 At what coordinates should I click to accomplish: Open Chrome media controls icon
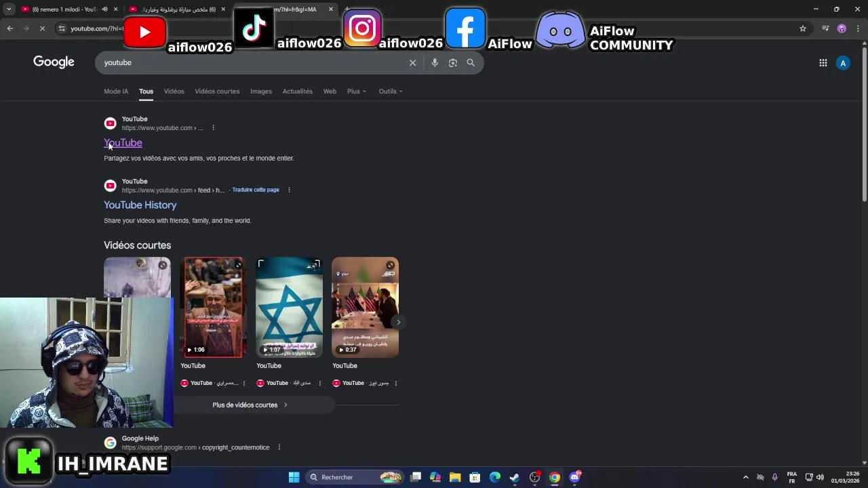pos(825,28)
